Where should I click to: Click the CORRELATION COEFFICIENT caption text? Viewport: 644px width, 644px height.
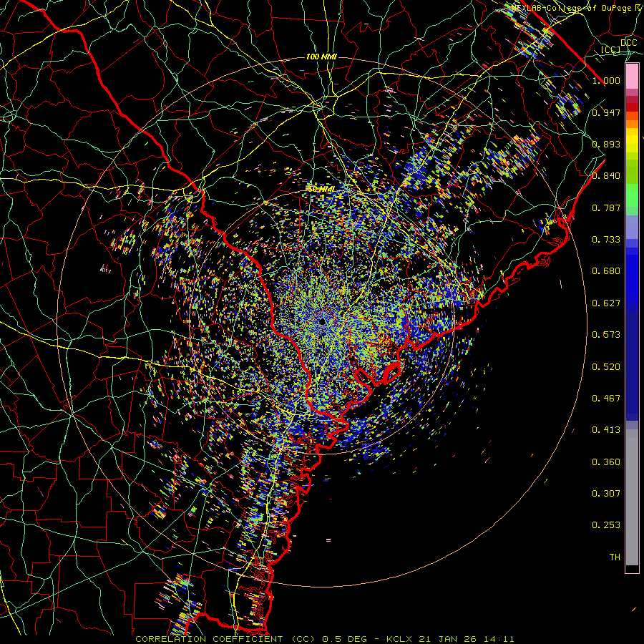coord(210,639)
